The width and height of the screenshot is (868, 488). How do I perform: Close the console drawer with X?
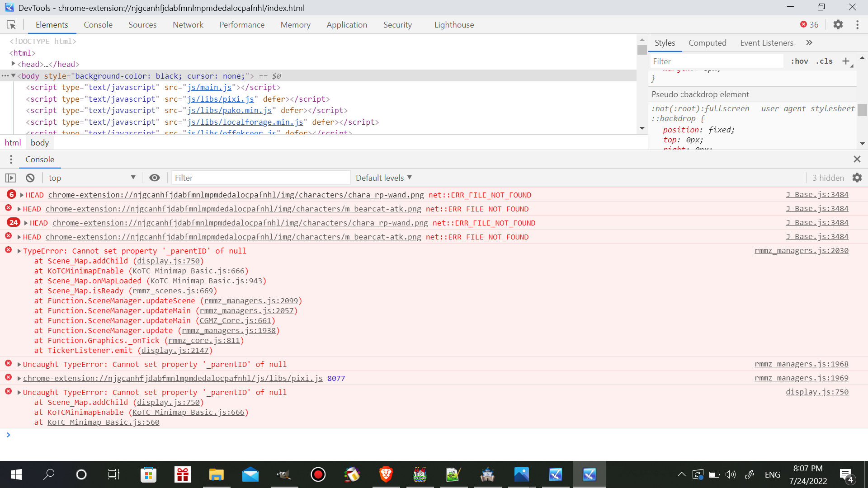(857, 159)
